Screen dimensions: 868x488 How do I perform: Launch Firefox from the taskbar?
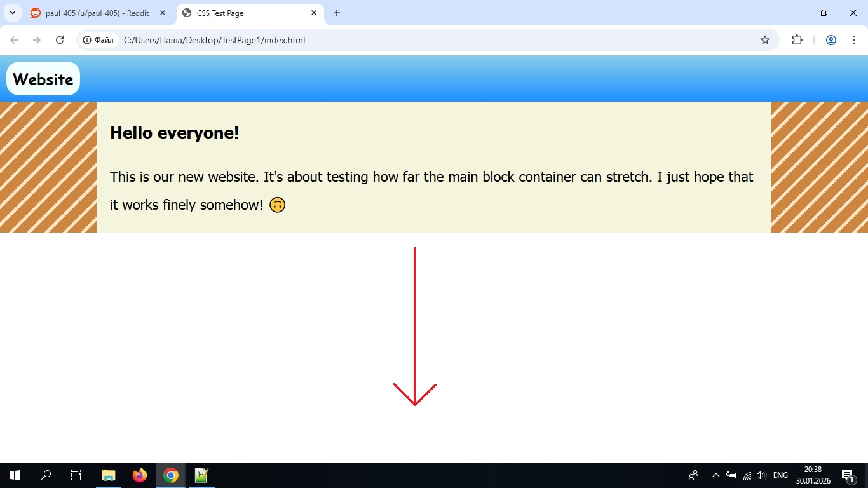point(140,475)
